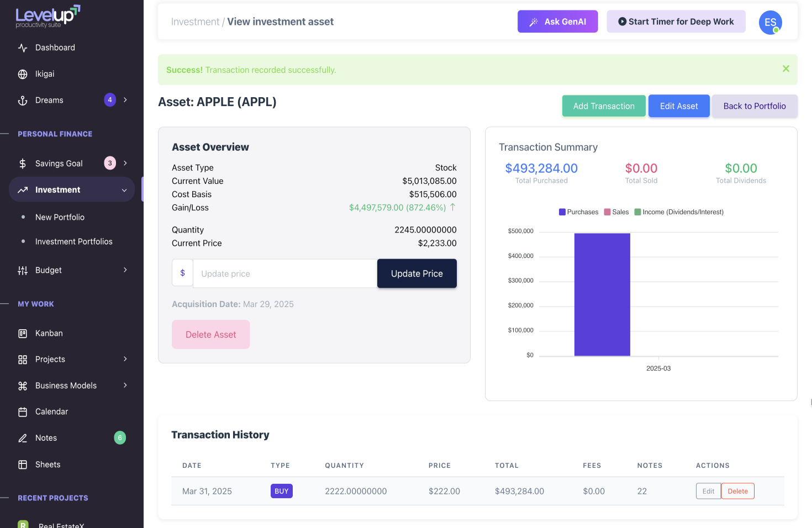Viewport: 812px width, 528px height.
Task: Click the Budget sliders icon
Action: point(23,271)
